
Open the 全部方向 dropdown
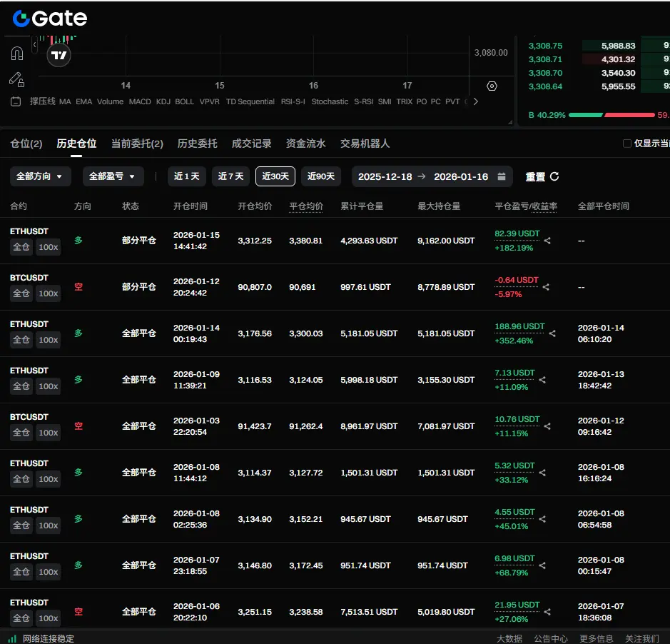40,176
